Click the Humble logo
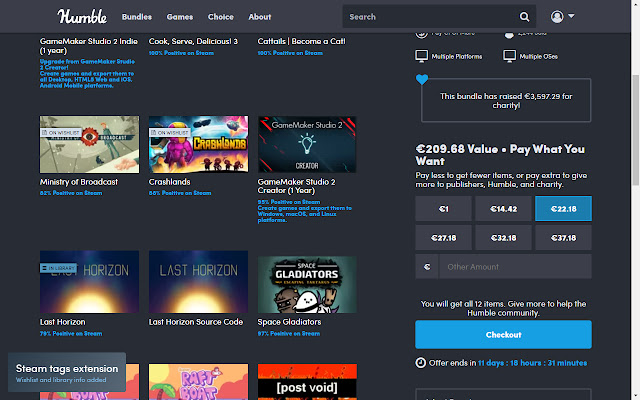This screenshot has width=640, height=400. pos(82,16)
